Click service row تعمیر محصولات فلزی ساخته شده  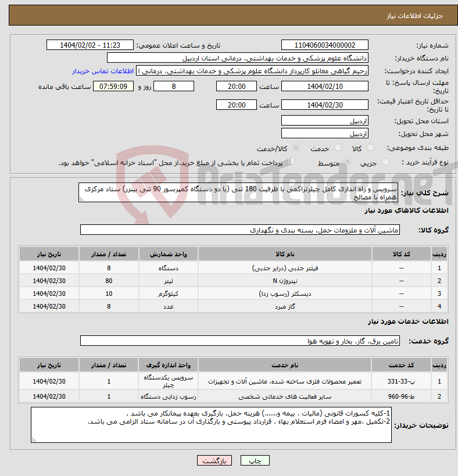tap(234, 381)
